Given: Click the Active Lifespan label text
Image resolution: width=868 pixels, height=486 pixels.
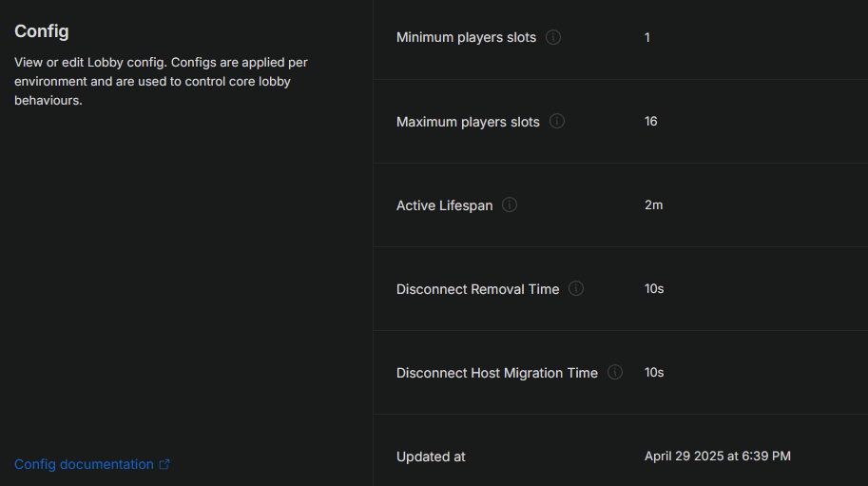Looking at the screenshot, I should coord(444,205).
